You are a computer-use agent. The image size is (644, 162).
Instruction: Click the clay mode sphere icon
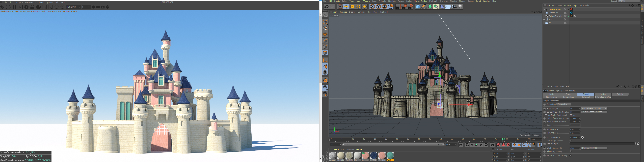(38, 7)
